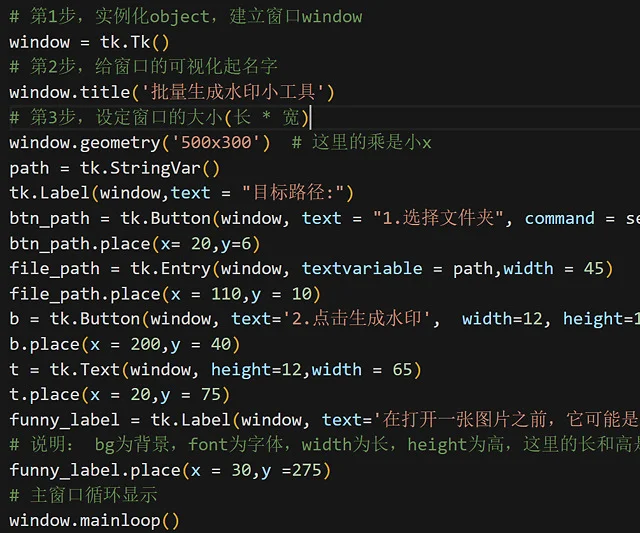Click the 'command' keyword argument
The image size is (640, 533).
pyautogui.click(x=560, y=218)
